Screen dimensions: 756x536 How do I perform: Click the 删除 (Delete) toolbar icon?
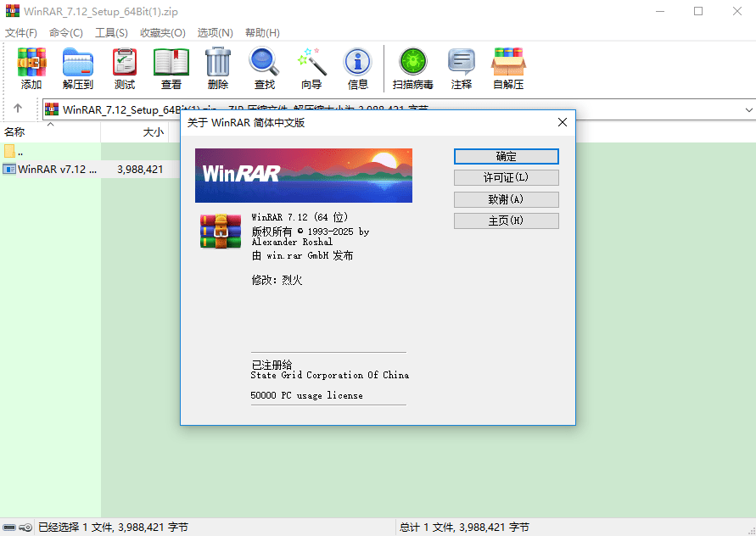tap(217, 68)
